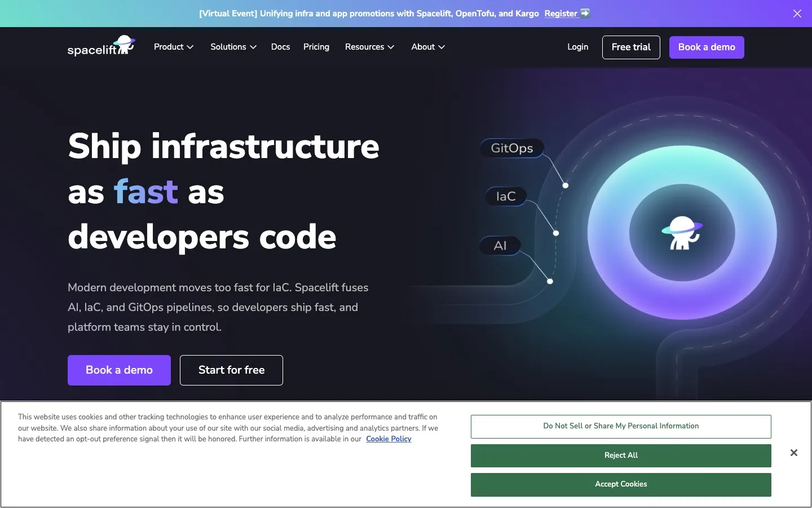Click the "Ship infrastructure" headline text
This screenshot has height=508, width=812.
point(223,146)
